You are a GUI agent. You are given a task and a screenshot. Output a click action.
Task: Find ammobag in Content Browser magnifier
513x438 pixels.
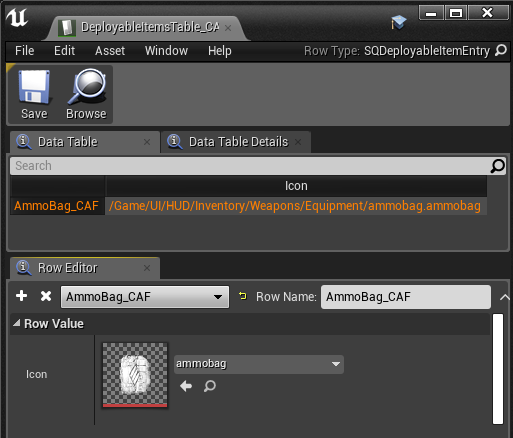click(x=210, y=386)
